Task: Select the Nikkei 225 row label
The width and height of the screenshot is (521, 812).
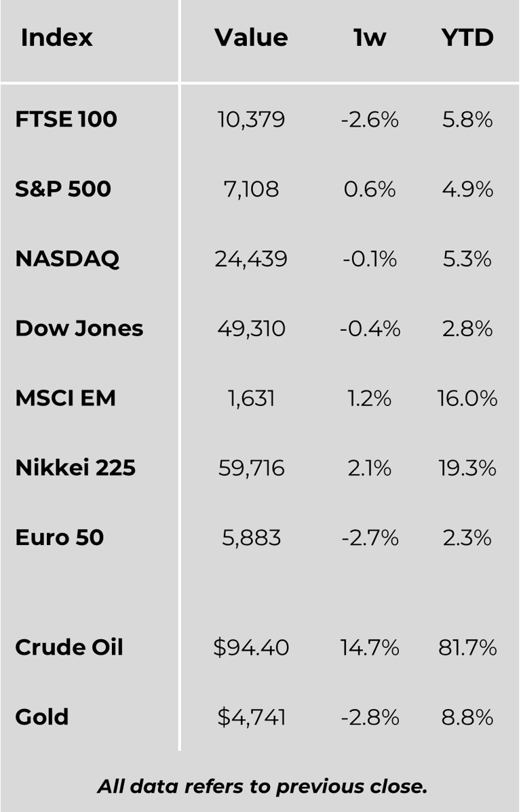Action: (x=75, y=468)
